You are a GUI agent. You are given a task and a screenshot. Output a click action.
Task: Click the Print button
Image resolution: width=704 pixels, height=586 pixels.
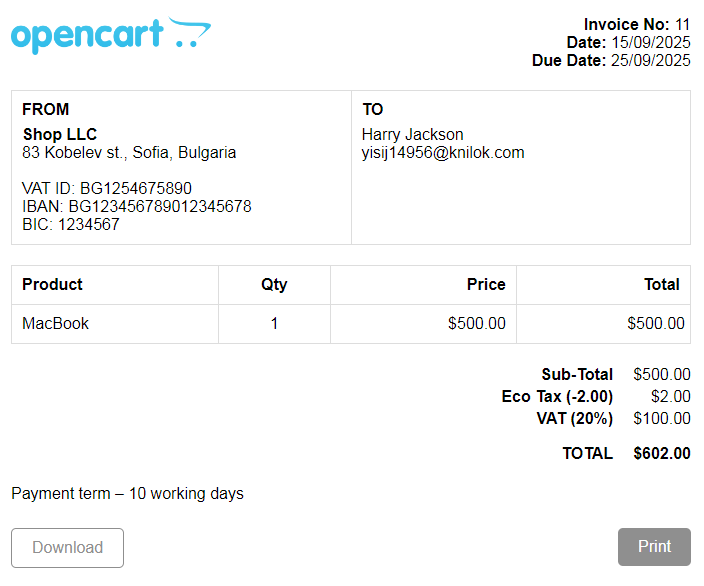(654, 547)
